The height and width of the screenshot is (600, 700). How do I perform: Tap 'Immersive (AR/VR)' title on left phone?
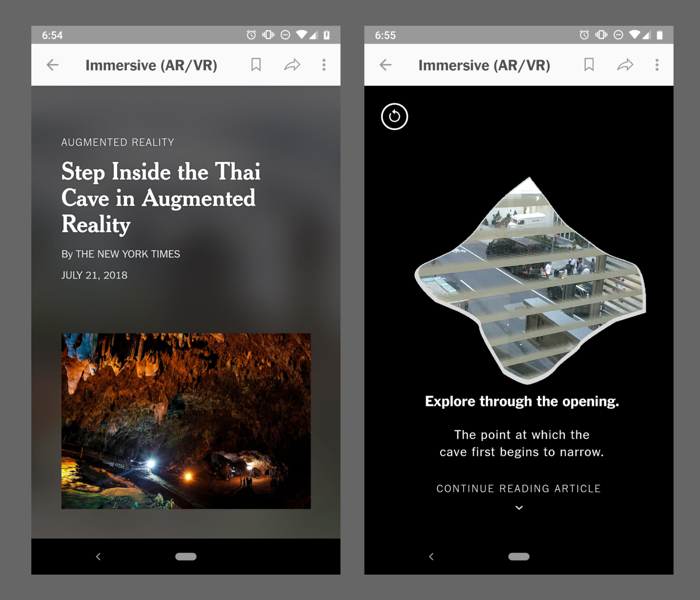(x=151, y=65)
